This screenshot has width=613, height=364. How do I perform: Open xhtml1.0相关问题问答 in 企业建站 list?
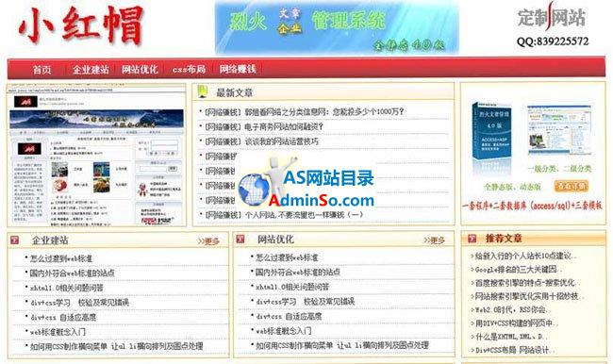(x=67, y=288)
